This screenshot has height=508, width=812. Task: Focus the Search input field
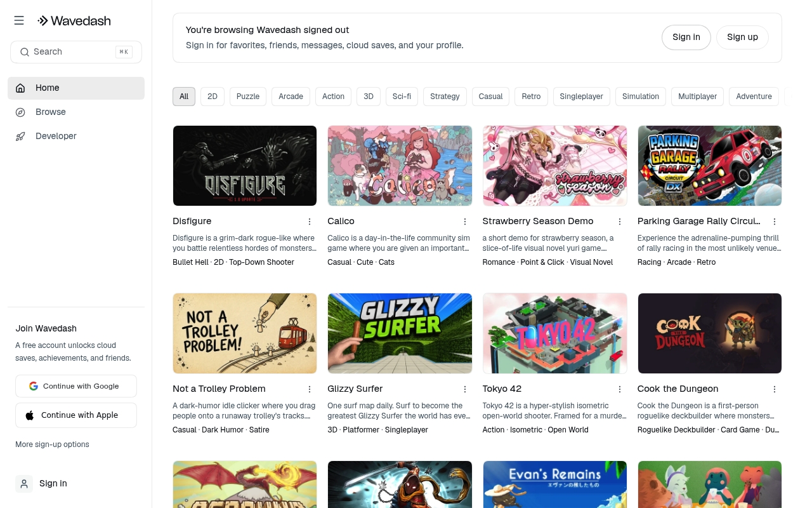[76, 52]
